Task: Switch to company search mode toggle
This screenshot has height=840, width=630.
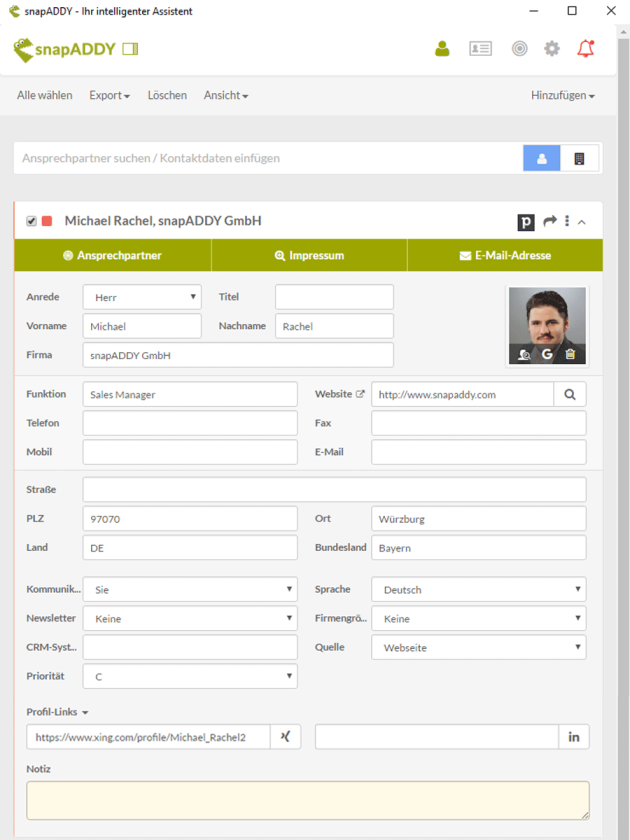Action: pyautogui.click(x=579, y=158)
